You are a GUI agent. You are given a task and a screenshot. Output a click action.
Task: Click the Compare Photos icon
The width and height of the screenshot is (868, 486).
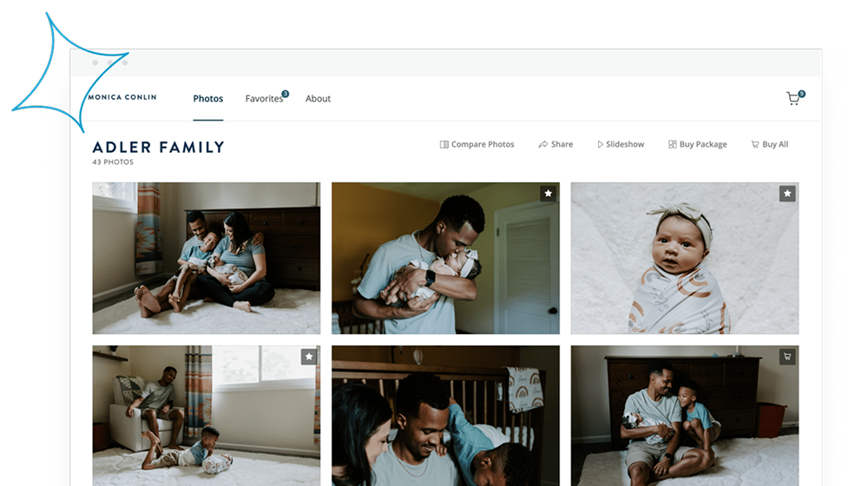444,144
